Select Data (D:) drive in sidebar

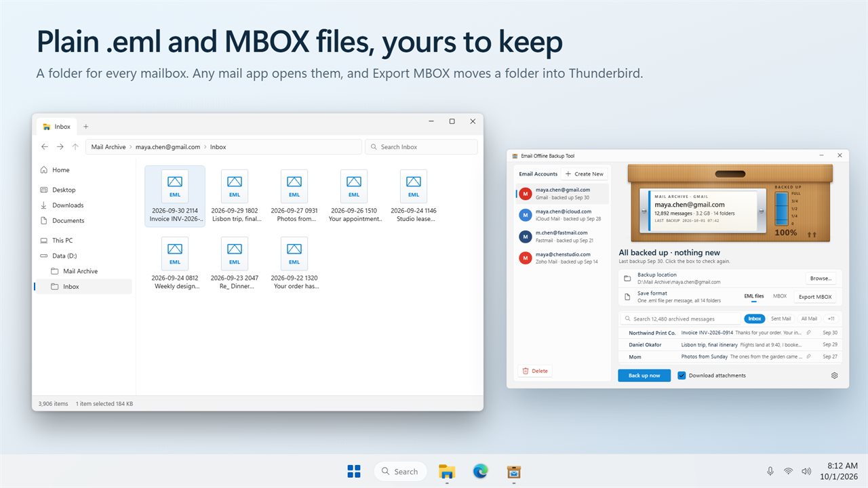(x=83, y=256)
